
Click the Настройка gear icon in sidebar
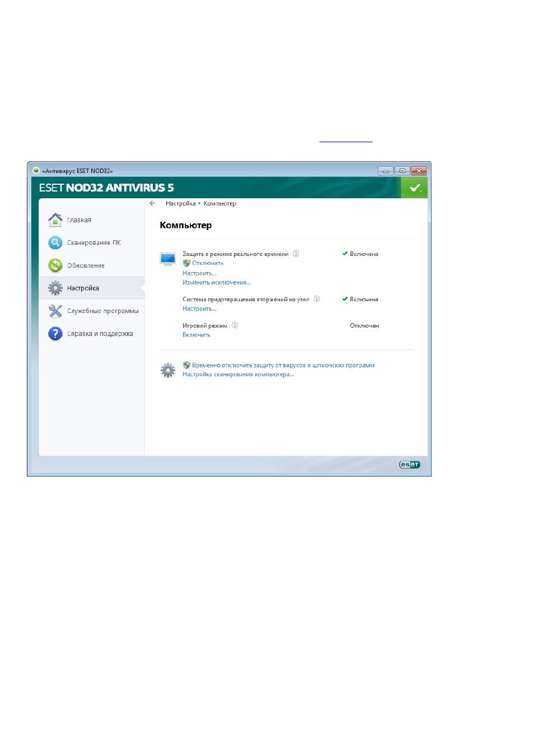(x=55, y=288)
